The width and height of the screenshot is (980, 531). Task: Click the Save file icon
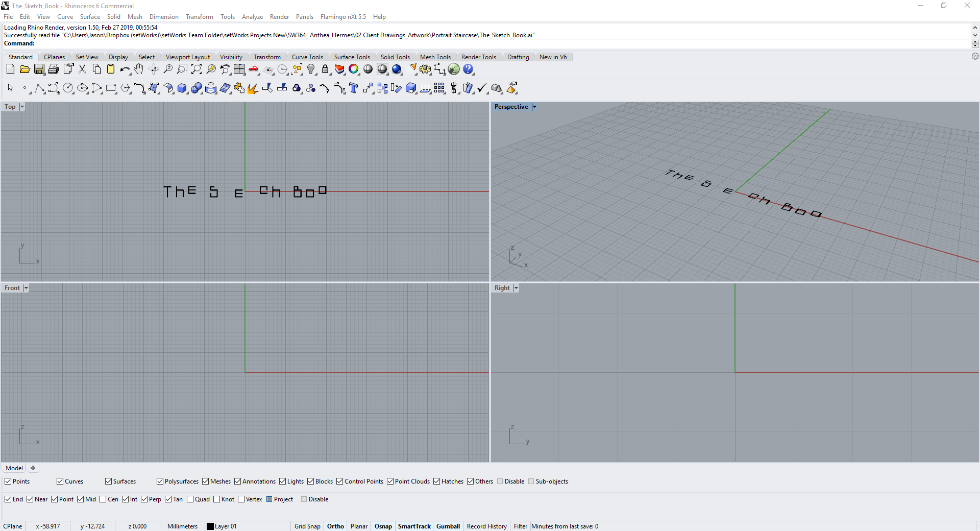click(39, 69)
